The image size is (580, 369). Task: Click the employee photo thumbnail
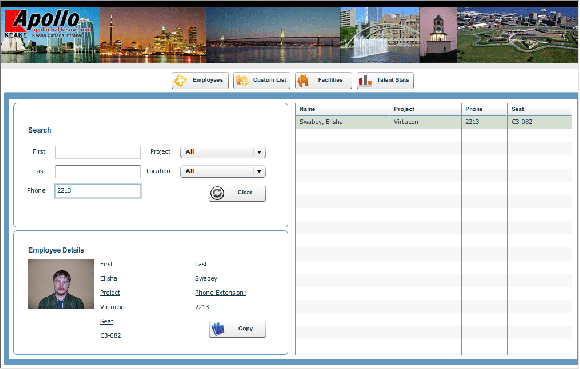click(x=61, y=284)
